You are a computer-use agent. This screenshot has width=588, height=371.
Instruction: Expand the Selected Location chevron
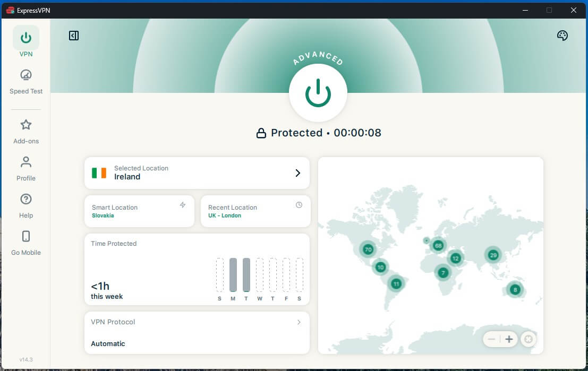298,172
